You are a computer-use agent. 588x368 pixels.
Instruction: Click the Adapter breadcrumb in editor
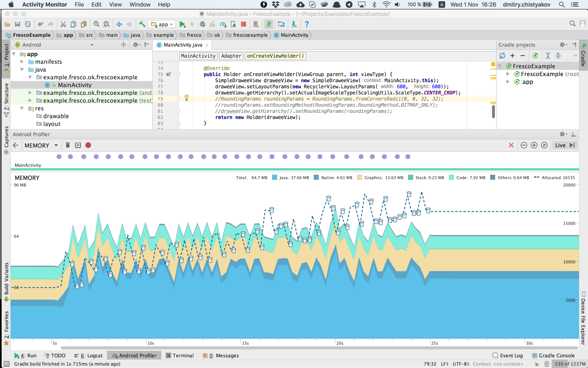pyautogui.click(x=231, y=56)
